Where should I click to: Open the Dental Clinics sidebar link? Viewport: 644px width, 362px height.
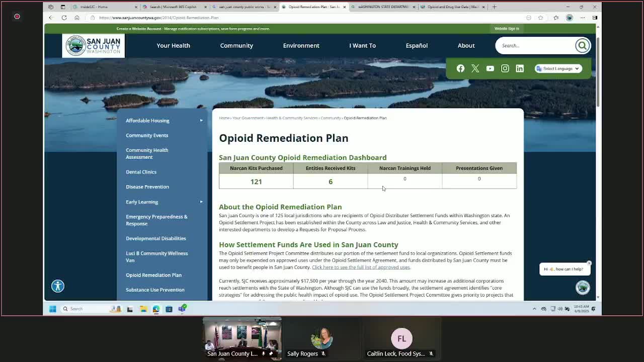point(141,172)
